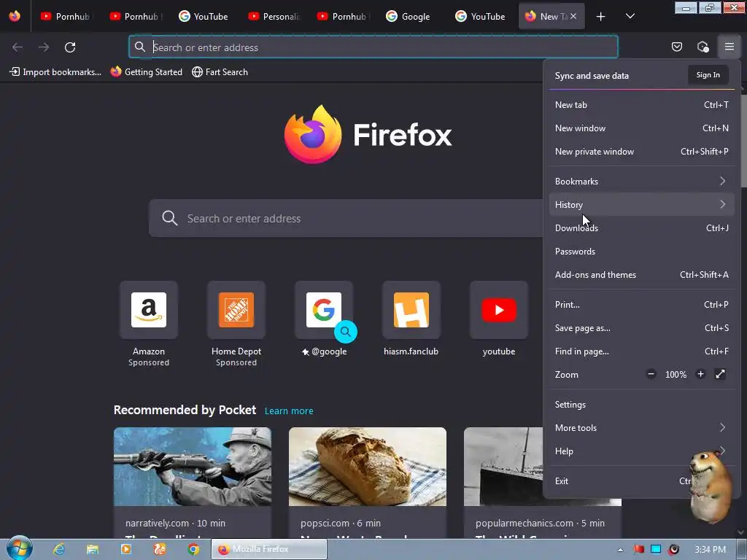Select Save page as... entry
This screenshot has height=560, width=747.
641,328
